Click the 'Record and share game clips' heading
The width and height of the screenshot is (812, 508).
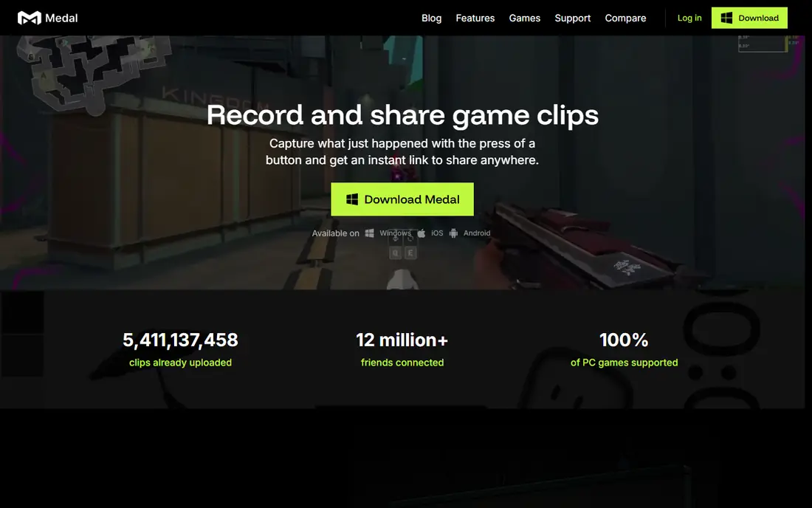click(x=402, y=114)
